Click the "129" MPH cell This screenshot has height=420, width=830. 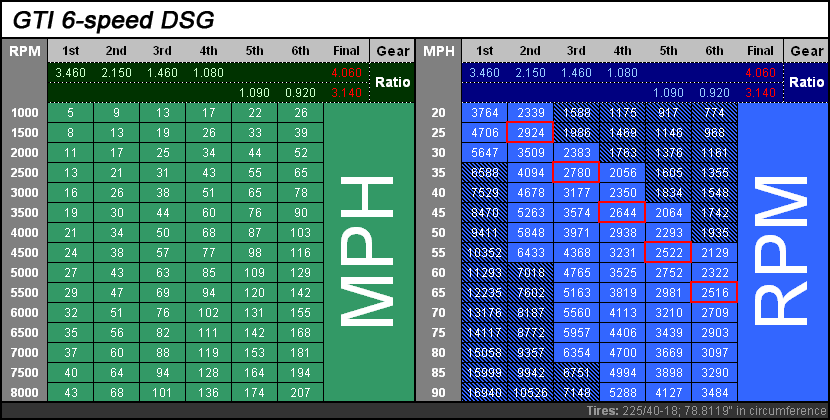click(300, 273)
